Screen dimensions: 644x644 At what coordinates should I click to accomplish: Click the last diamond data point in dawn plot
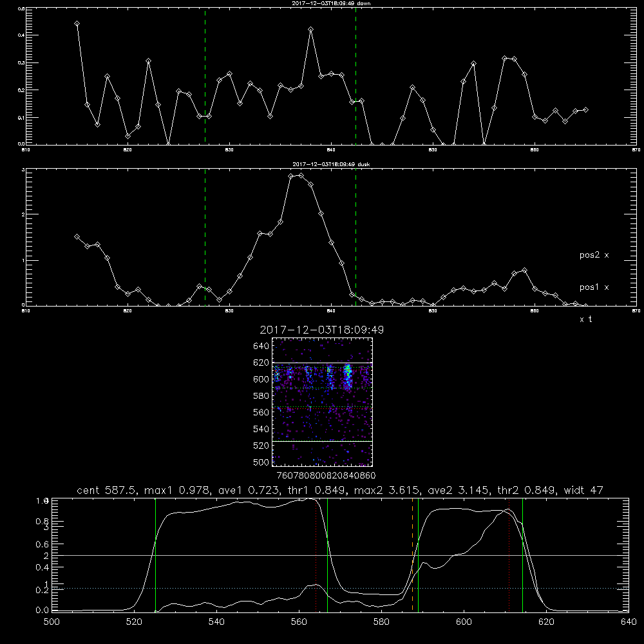585,109
